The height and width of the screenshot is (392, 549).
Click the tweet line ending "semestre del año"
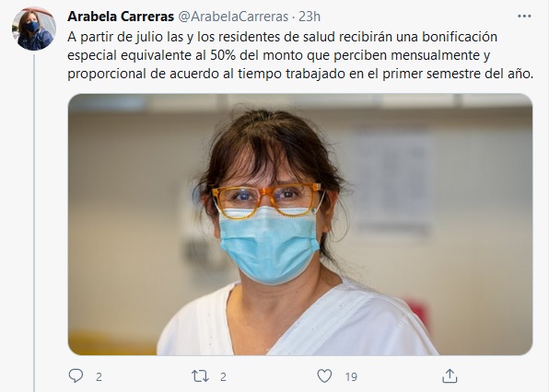(x=300, y=74)
